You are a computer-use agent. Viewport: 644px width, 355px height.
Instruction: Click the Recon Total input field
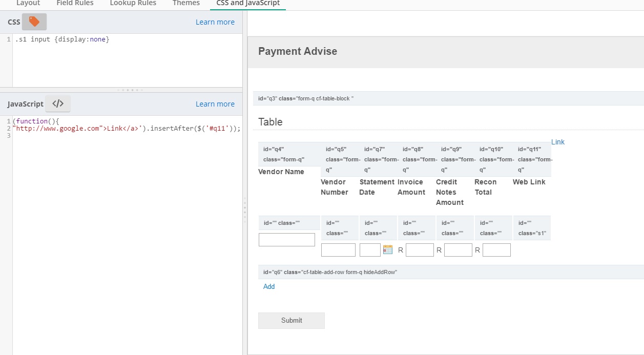coord(496,250)
